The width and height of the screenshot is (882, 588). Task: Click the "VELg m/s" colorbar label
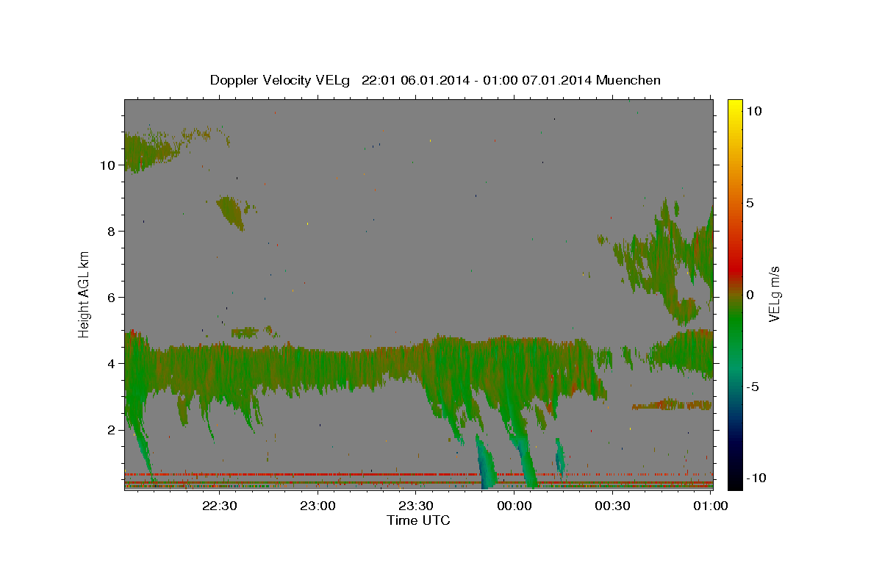[x=774, y=295]
